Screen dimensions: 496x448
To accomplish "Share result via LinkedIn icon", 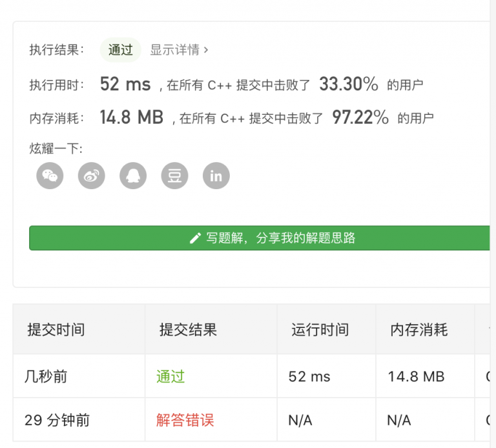I will [x=216, y=176].
